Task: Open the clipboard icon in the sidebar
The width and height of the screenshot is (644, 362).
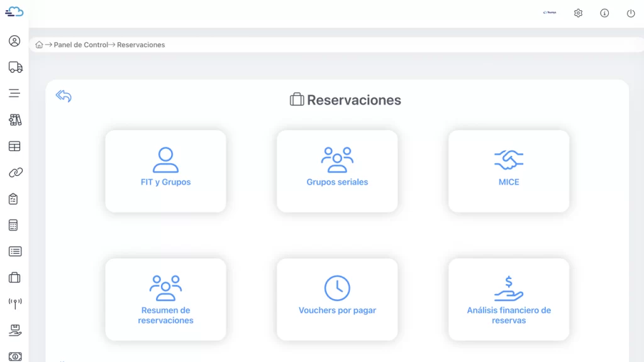Action: click(14, 198)
